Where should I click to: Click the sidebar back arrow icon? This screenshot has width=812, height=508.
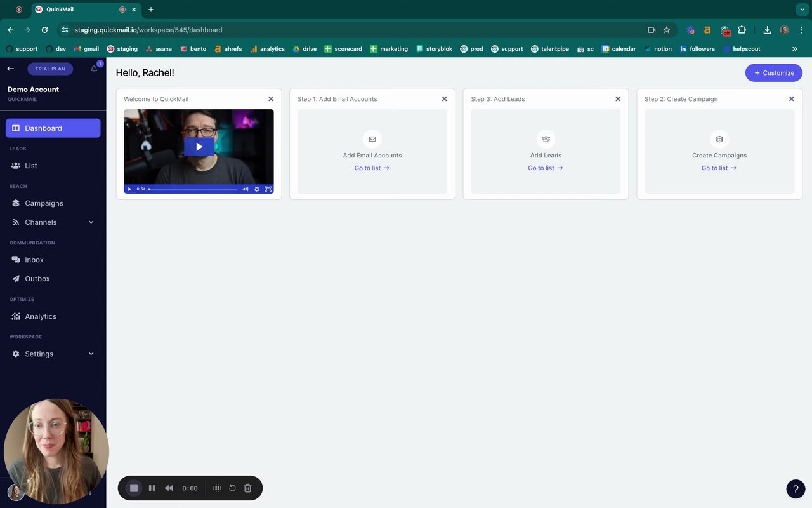pos(10,69)
